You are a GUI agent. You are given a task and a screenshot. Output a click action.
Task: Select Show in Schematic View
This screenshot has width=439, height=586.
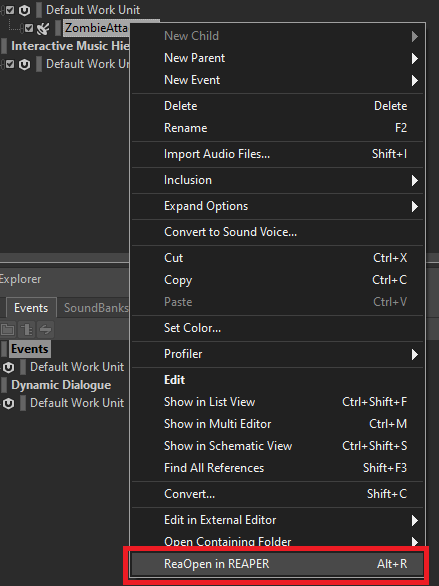coord(277,446)
